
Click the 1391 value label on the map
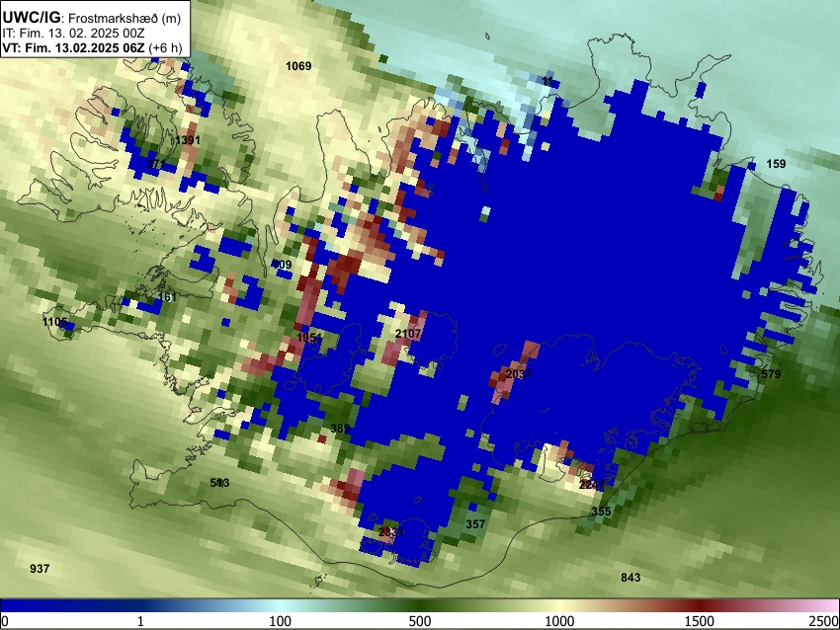click(188, 140)
